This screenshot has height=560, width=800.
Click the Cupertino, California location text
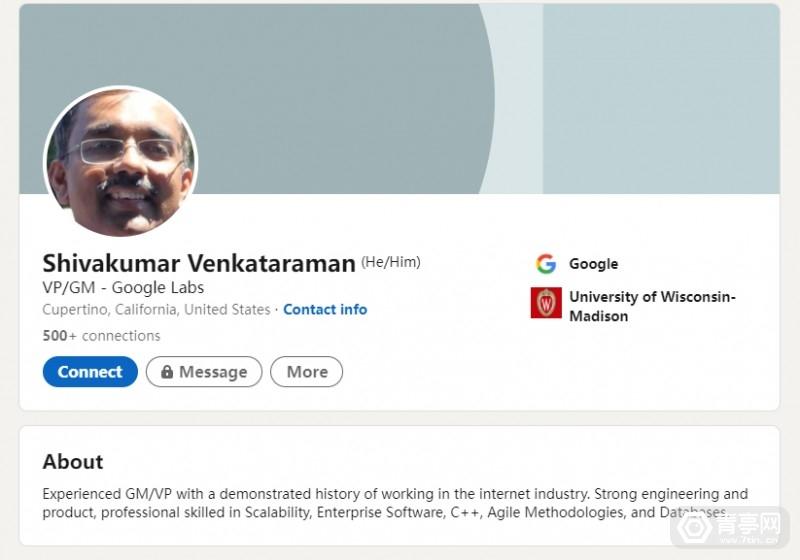[x=156, y=310]
